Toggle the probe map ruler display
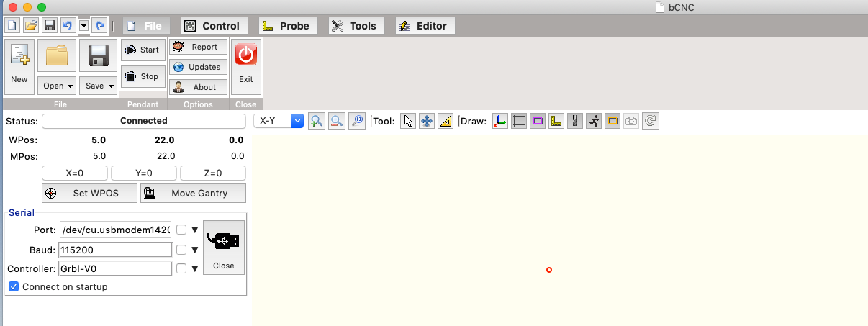Image resolution: width=868 pixels, height=326 pixels. (556, 121)
